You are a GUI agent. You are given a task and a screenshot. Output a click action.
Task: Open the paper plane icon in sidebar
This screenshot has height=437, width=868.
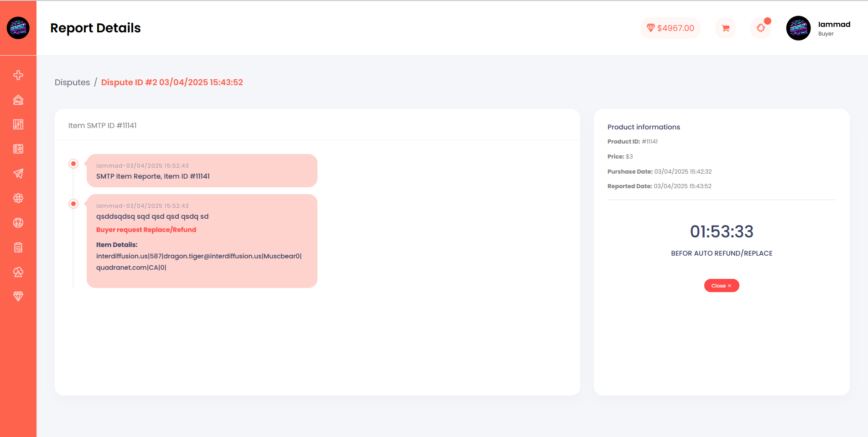point(18,174)
